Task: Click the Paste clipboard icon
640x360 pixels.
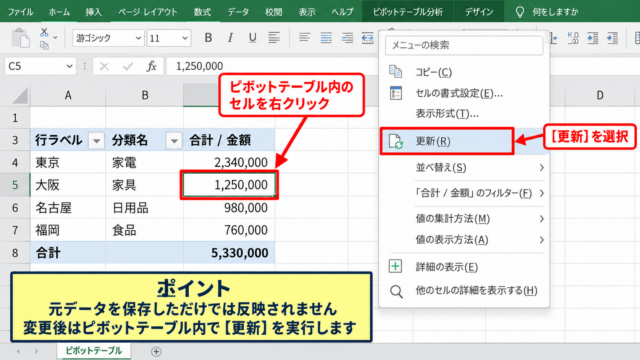Action: (x=20, y=38)
